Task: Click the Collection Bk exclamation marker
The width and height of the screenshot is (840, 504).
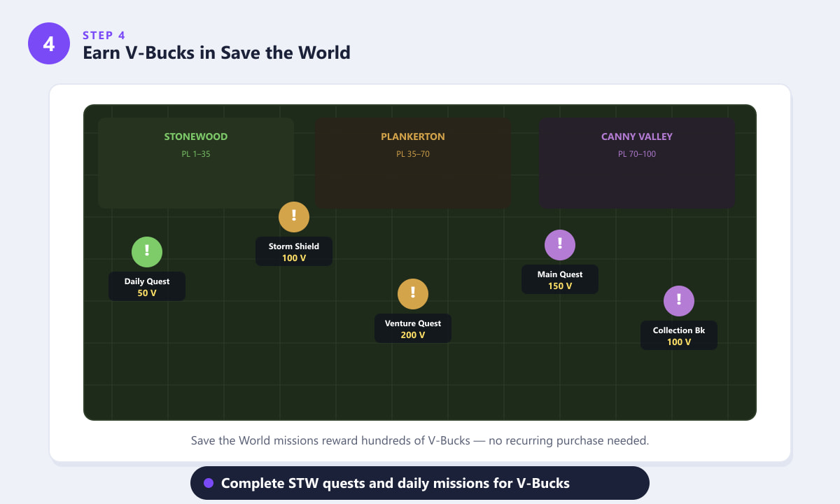Action: click(x=679, y=301)
